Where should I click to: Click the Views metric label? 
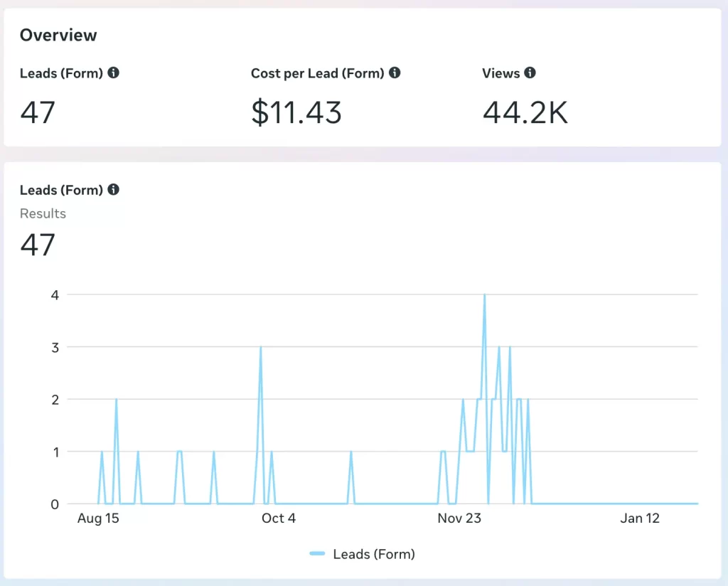point(500,73)
